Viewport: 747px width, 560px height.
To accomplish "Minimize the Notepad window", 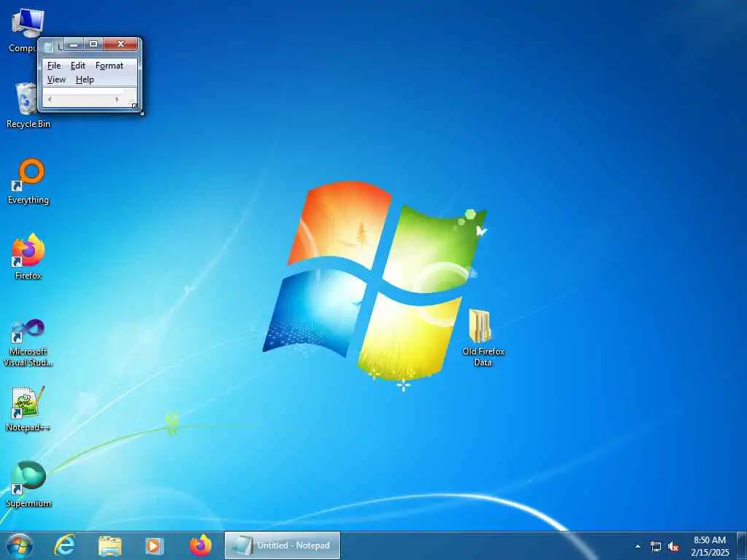I will (74, 44).
